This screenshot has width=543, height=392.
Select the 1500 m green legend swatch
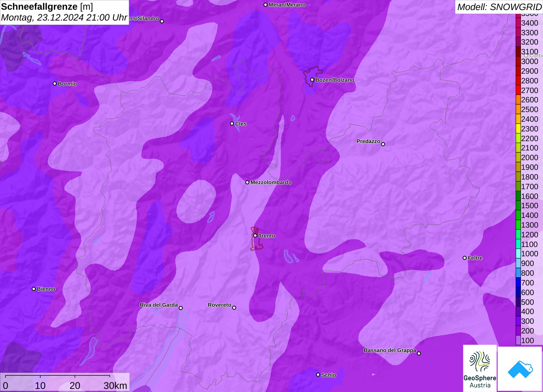(518, 205)
